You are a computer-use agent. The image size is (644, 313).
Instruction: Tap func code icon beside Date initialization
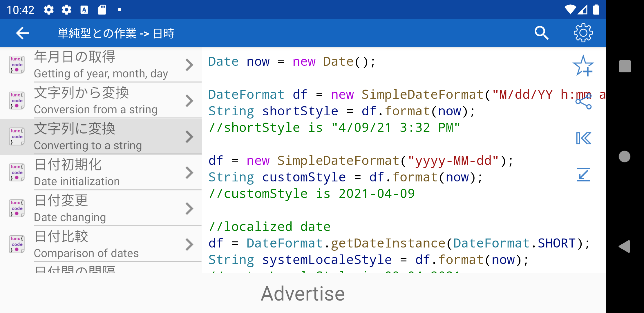coord(17,172)
